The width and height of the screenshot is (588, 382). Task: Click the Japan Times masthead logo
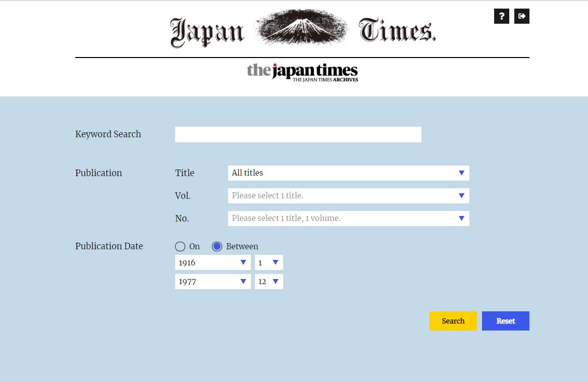(303, 29)
